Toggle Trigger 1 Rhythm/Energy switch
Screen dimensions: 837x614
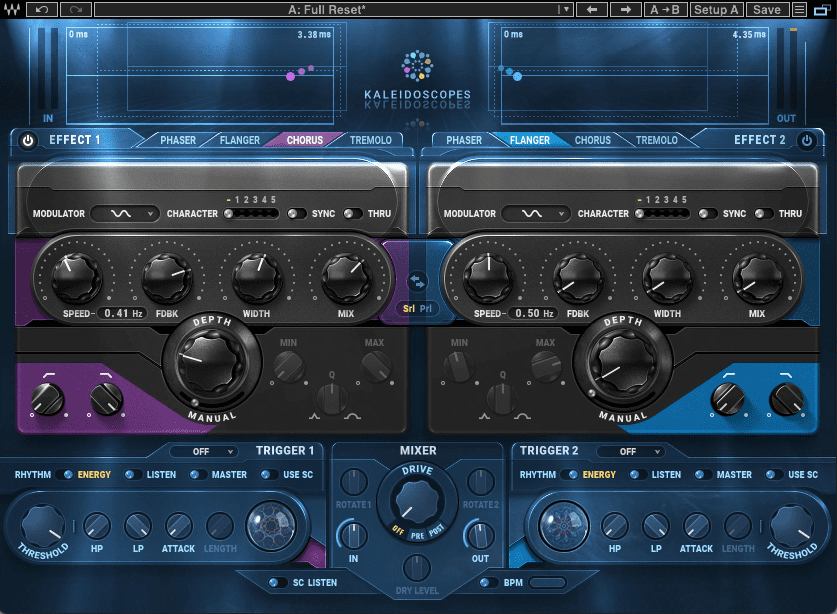coord(66,474)
